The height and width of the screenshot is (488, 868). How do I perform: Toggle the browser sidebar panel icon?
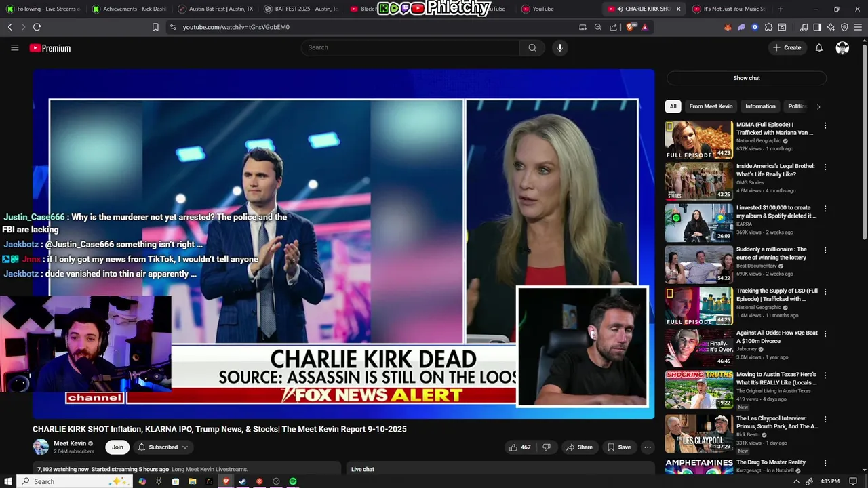pyautogui.click(x=817, y=27)
